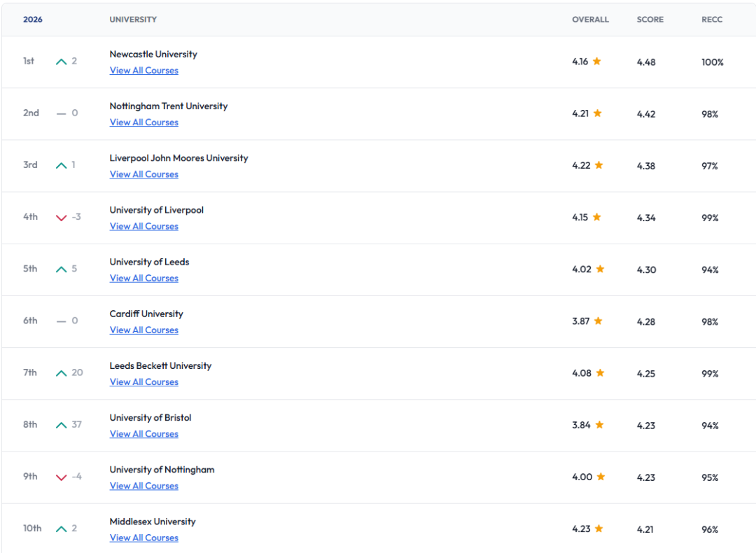
Task: Click the green up arrow for Leeds Beckett
Action: coord(61,373)
